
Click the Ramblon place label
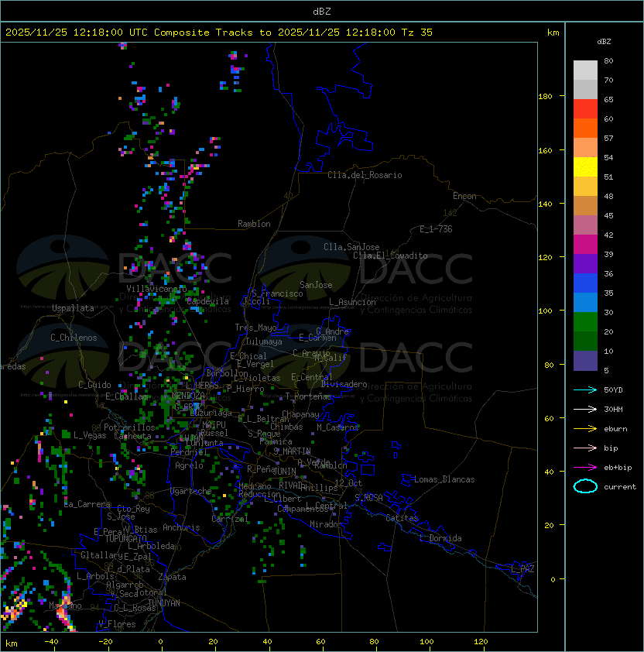click(x=254, y=224)
